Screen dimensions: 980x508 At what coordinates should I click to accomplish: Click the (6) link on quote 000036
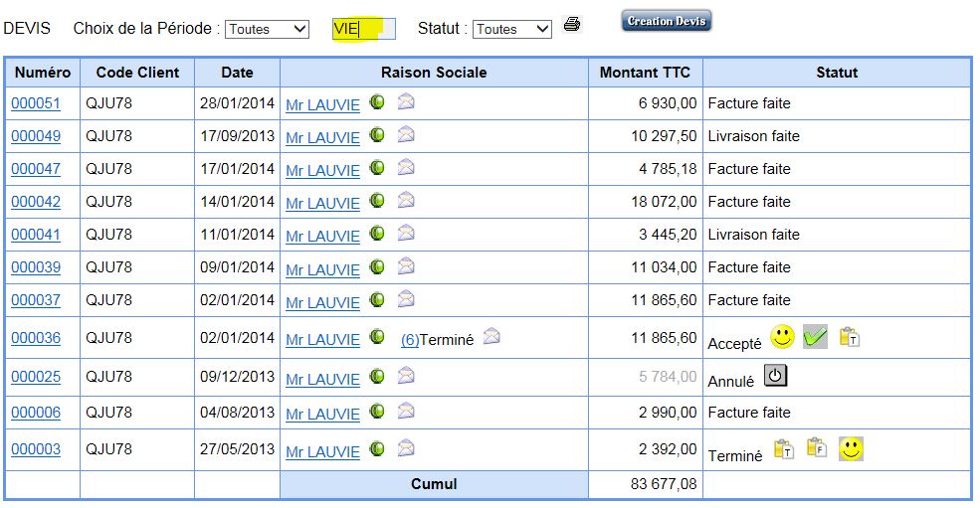point(409,339)
